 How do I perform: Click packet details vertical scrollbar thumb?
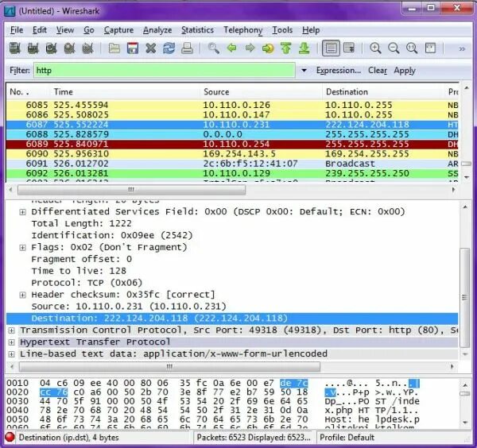tap(464, 298)
